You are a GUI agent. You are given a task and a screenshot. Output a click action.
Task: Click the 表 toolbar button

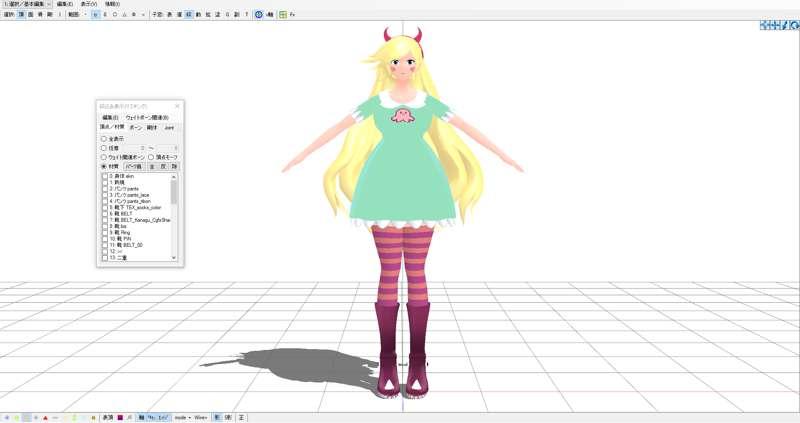pyautogui.click(x=170, y=14)
